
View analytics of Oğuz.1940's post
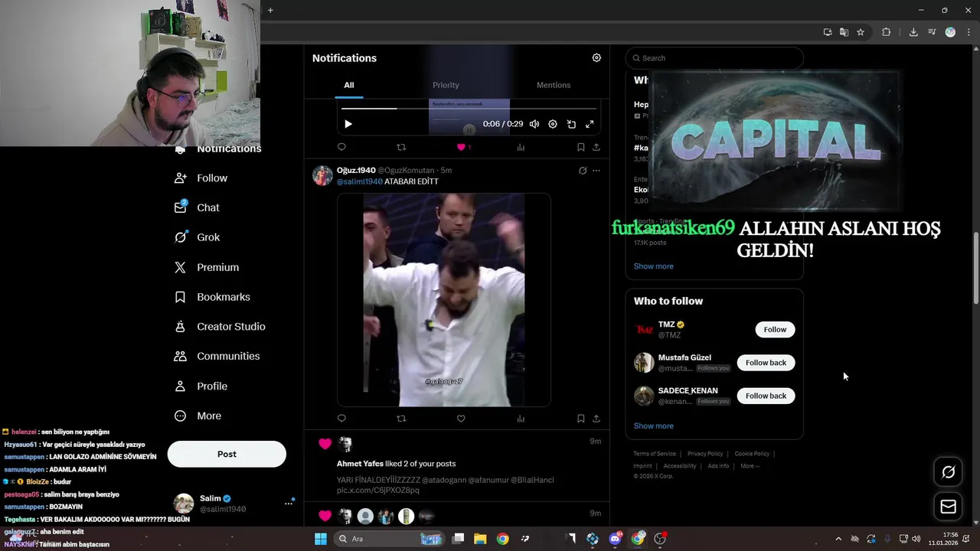(521, 419)
